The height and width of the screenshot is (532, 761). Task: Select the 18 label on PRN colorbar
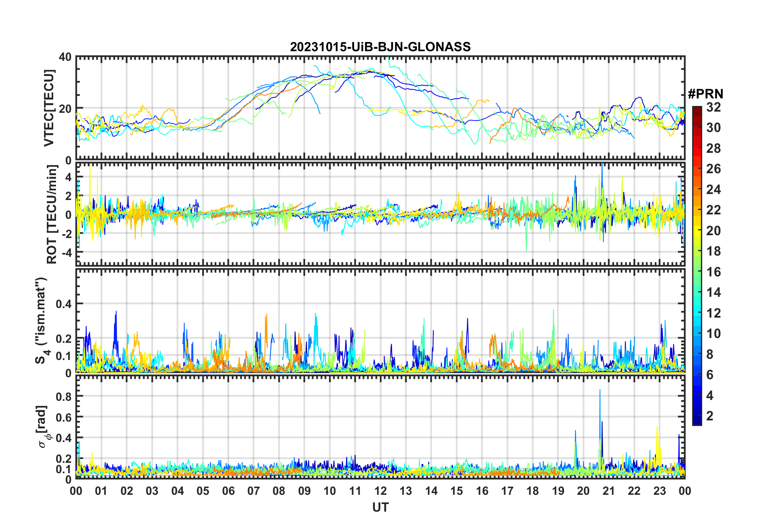[x=713, y=251]
